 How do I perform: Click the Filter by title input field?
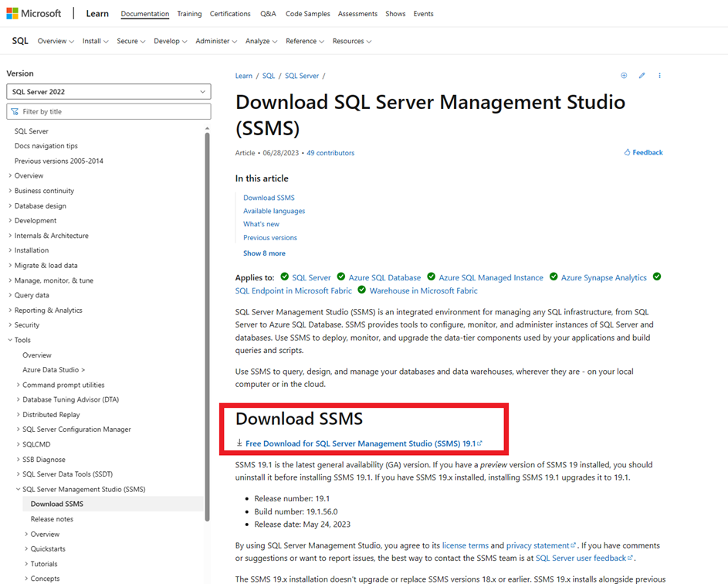[x=109, y=111]
